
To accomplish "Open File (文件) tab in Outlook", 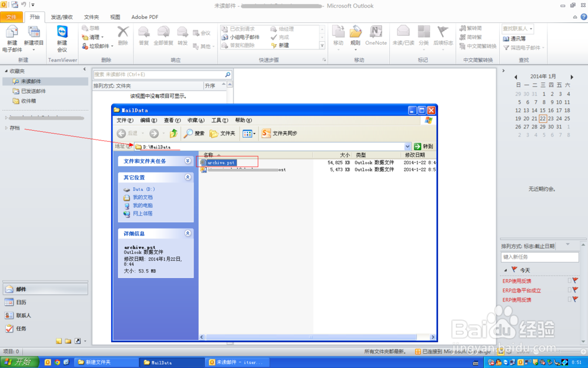I will pyautogui.click(x=11, y=17).
